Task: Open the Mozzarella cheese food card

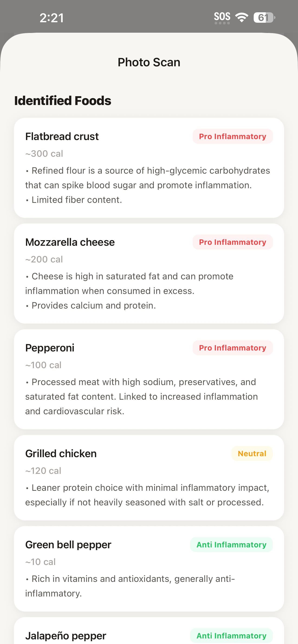Action: point(149,274)
